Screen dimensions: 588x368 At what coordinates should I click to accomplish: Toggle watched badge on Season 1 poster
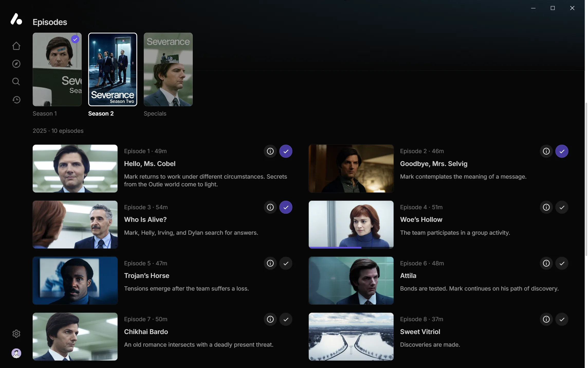(x=75, y=39)
